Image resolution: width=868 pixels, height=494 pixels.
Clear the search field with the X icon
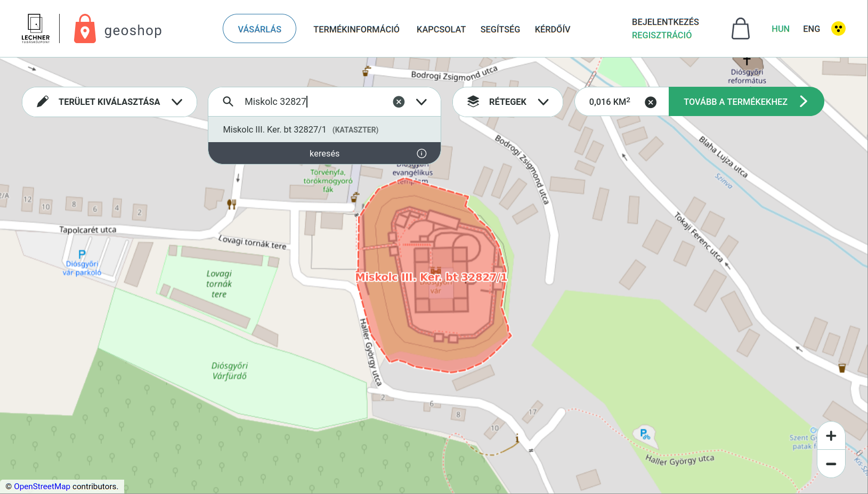[x=399, y=102]
